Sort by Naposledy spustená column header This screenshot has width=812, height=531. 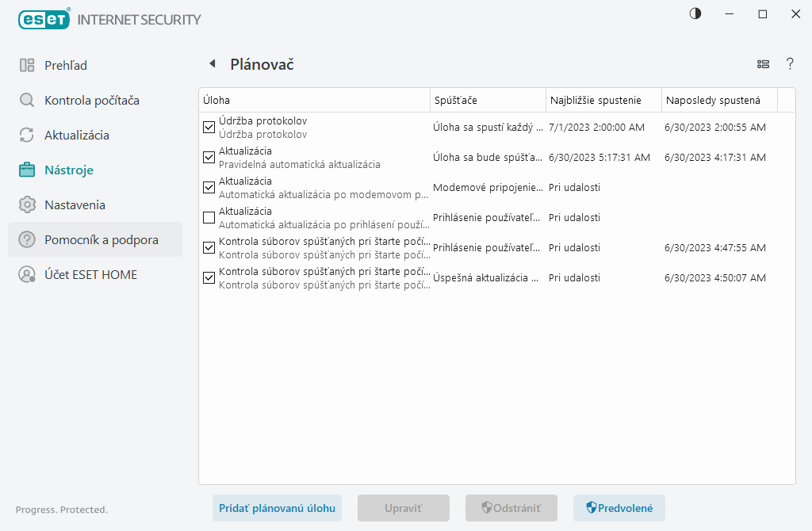pyautogui.click(x=718, y=100)
